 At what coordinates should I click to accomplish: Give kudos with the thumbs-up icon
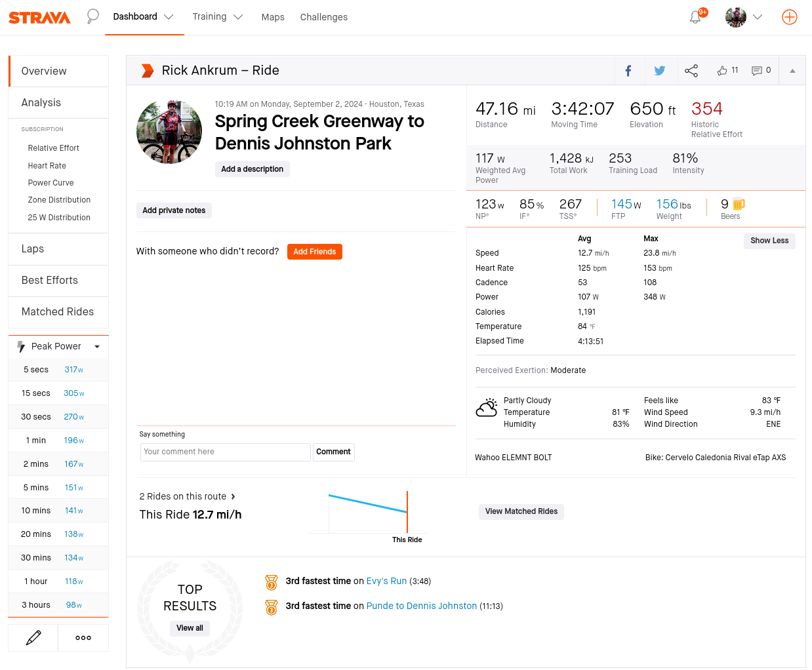click(x=722, y=70)
